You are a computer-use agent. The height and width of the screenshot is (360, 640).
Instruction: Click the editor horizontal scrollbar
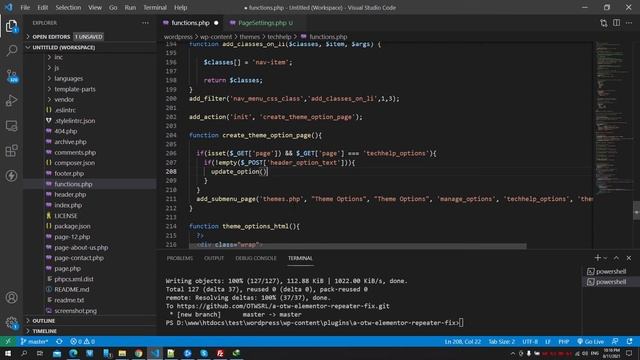358,246
